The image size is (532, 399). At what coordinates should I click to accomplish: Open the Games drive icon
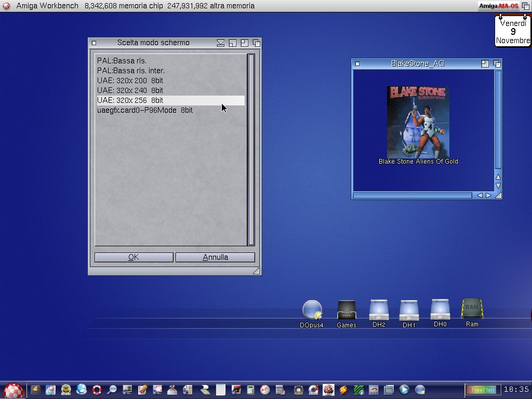click(346, 310)
